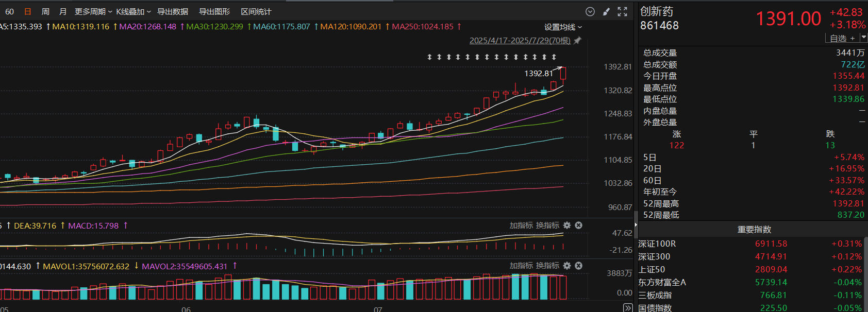Screen dimensions: 868x312
Task: Close the MACD indicator panel
Action: click(x=578, y=226)
